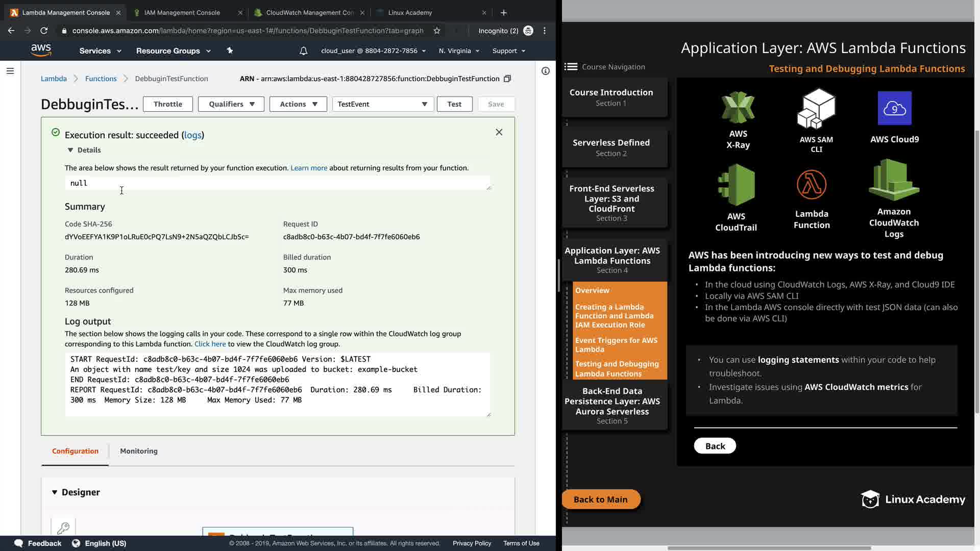Collapse the Details disclosure triangle

(x=70, y=150)
